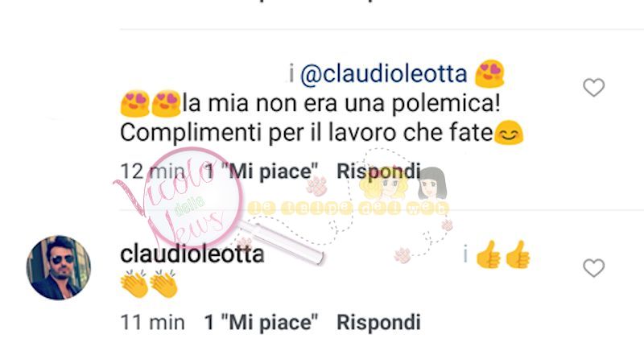644x351 pixels.
Task: Reply to the 11 min old comment via Rispondi
Action: [378, 322]
